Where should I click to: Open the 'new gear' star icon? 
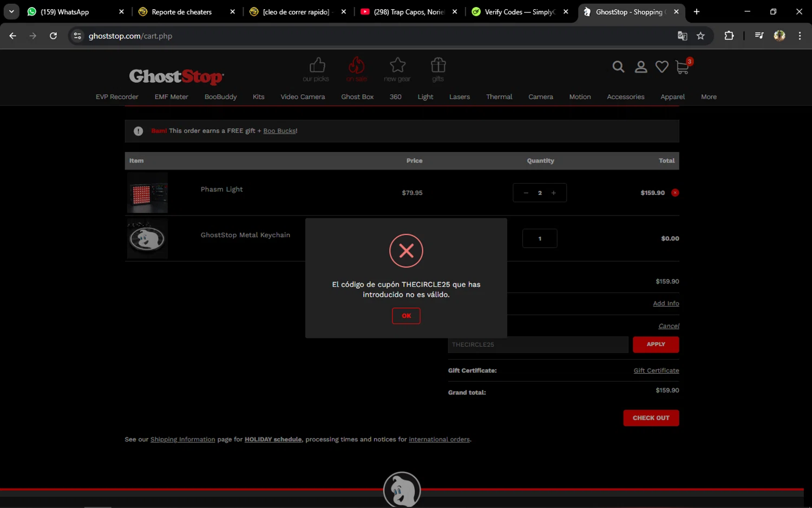(397, 66)
